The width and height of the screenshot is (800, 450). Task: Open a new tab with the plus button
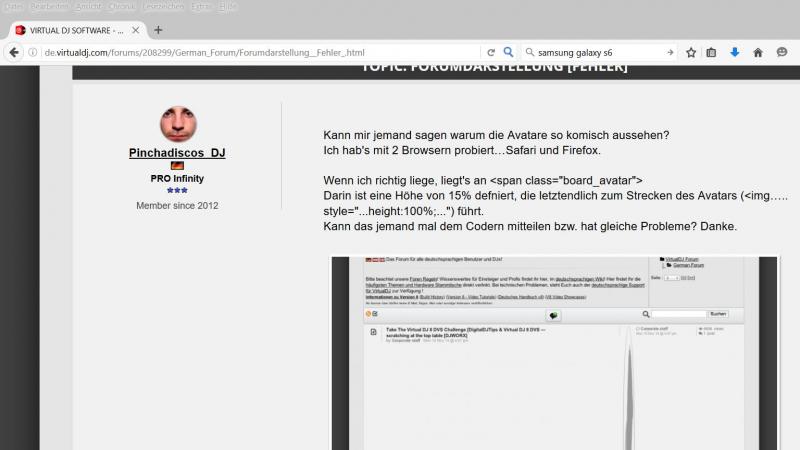[158, 30]
